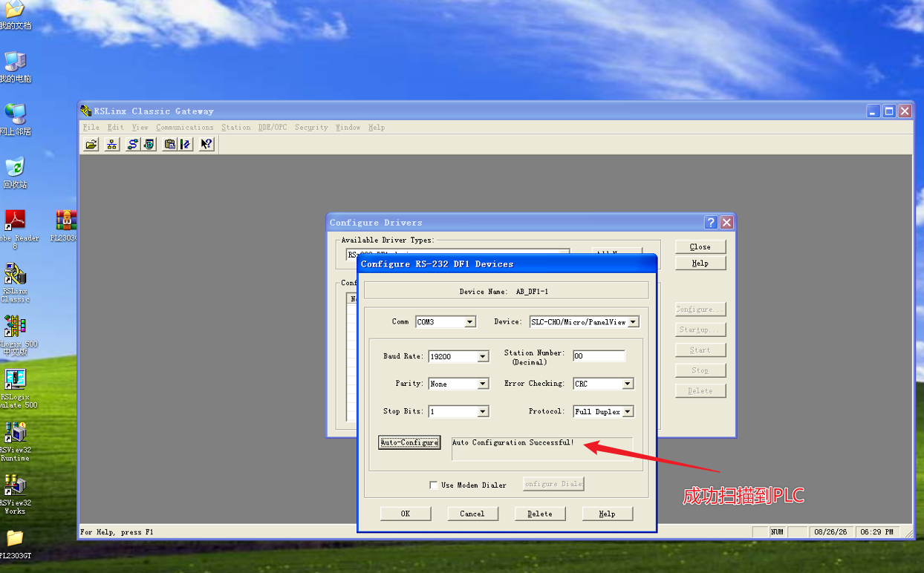The width and height of the screenshot is (924, 573).
Task: Click Help in Configure RS-232 DF1 Devices dialog
Action: pos(608,514)
